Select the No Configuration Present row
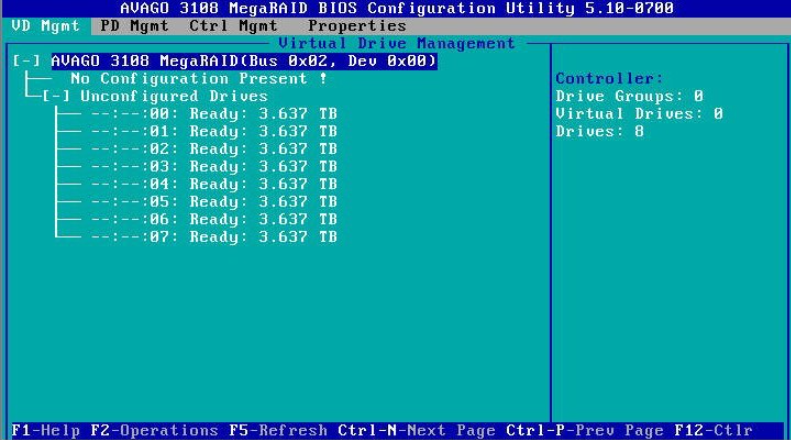Viewport: 791px width, 440px height. 199,79
